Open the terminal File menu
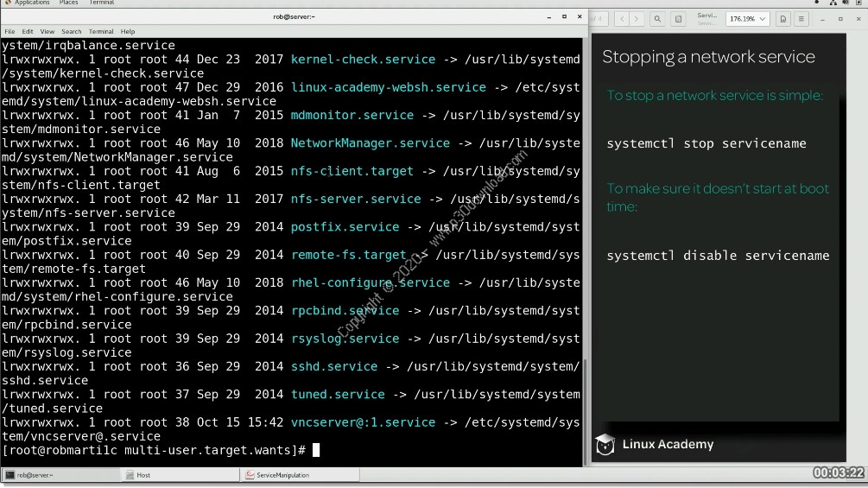868x488 pixels. [10, 31]
